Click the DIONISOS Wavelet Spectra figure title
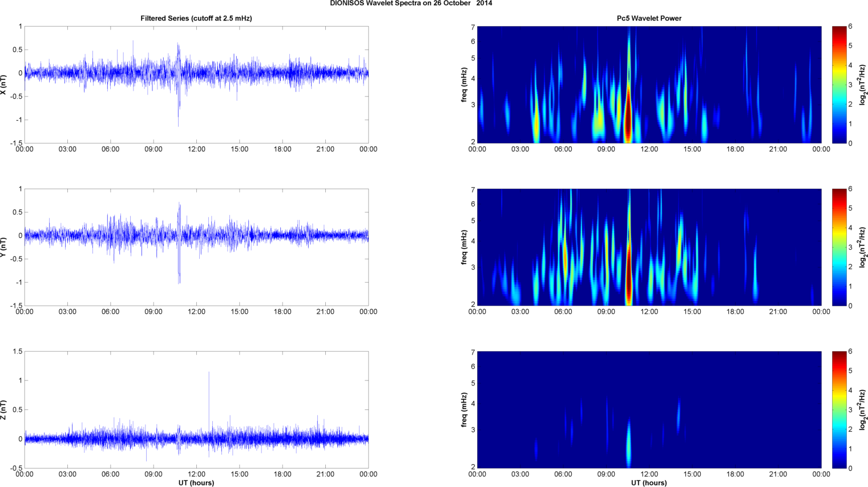 (411, 3)
